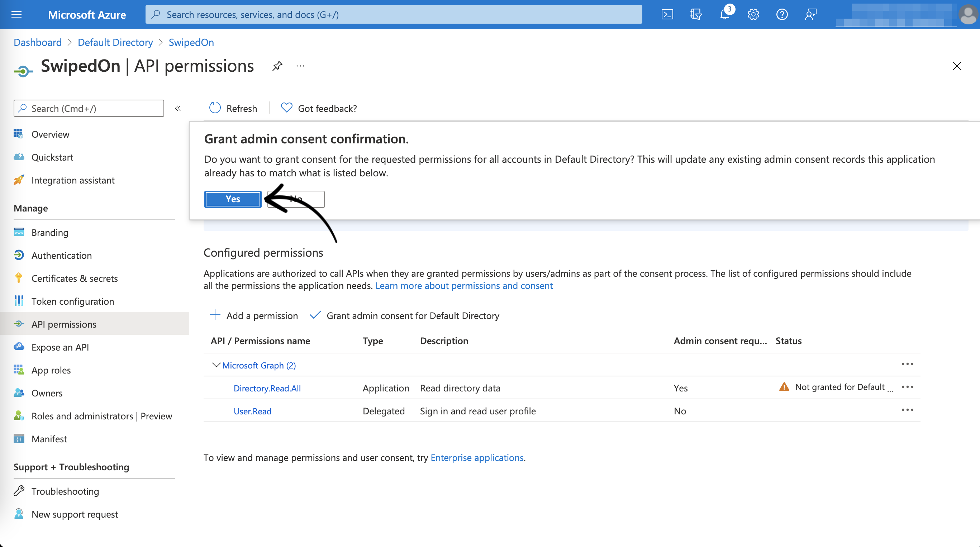980x547 pixels.
Task: Pin the SwipedOn blade to dashboard
Action: 277,66
